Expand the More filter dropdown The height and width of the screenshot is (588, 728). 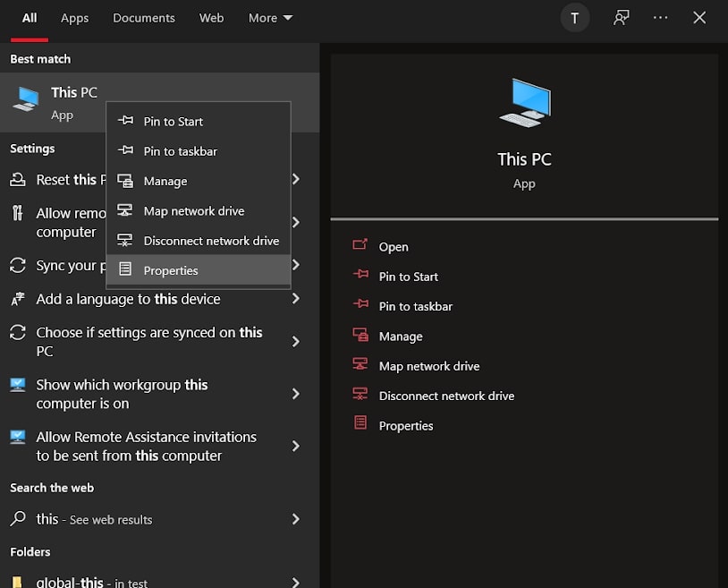(270, 18)
